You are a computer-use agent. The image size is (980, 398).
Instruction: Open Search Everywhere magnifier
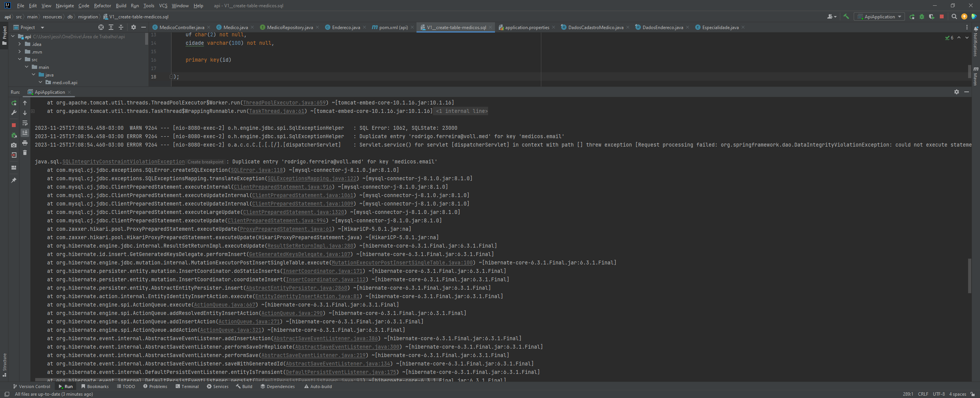pyautogui.click(x=954, y=16)
